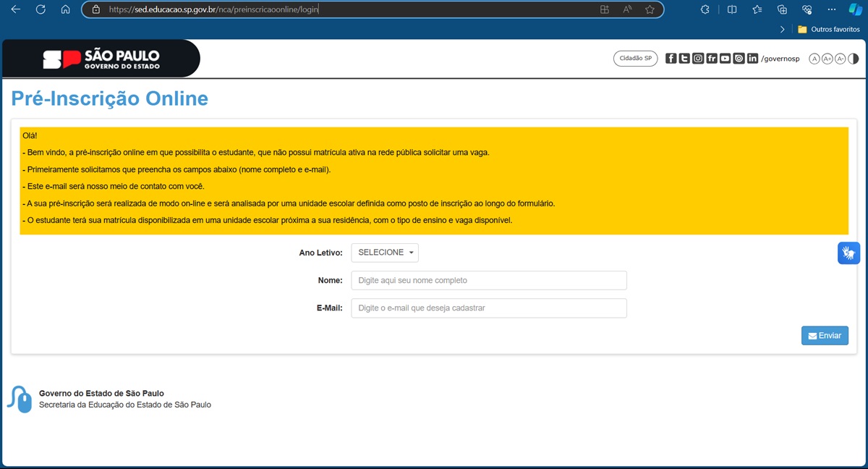View site information lock icon
Image resolution: width=868 pixels, height=469 pixels.
click(x=95, y=9)
